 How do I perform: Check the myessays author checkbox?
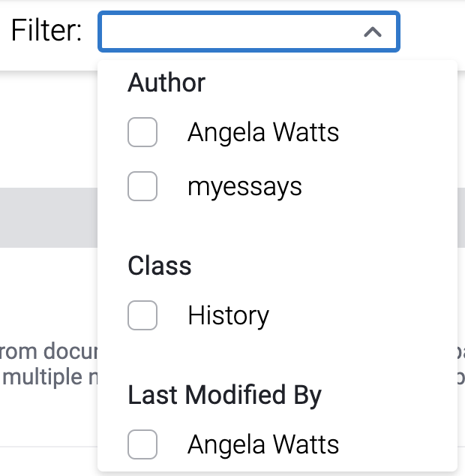pyautogui.click(x=142, y=186)
